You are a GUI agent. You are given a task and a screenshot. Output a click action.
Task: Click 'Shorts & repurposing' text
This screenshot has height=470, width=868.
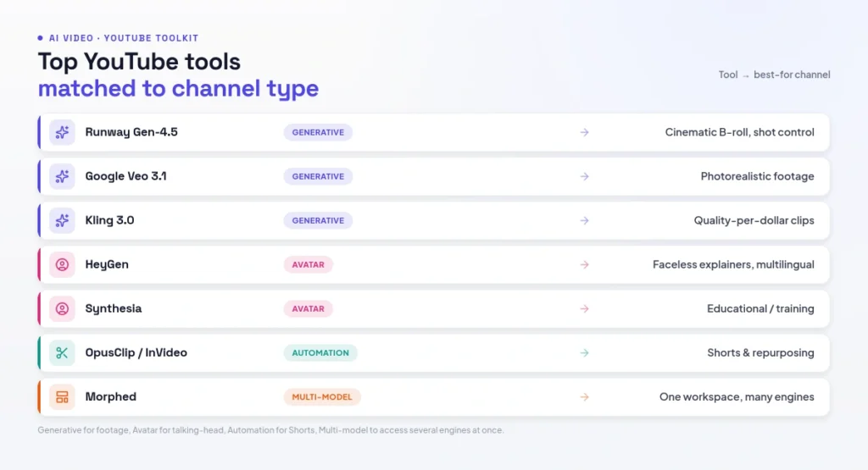click(760, 353)
